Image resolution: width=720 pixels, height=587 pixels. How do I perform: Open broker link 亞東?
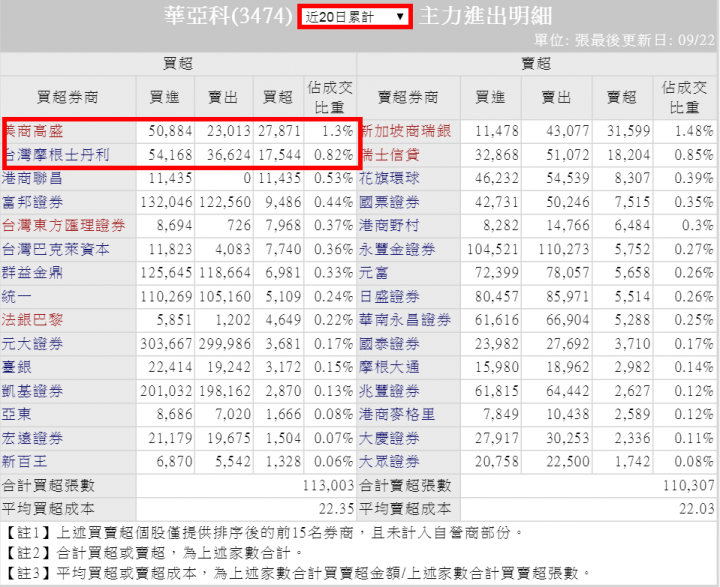point(17,415)
